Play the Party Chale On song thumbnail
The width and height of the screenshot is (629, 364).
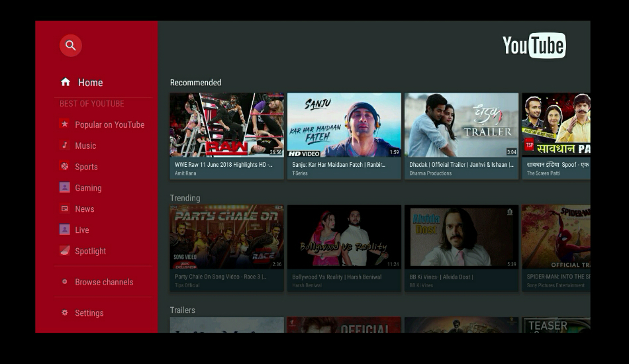226,237
